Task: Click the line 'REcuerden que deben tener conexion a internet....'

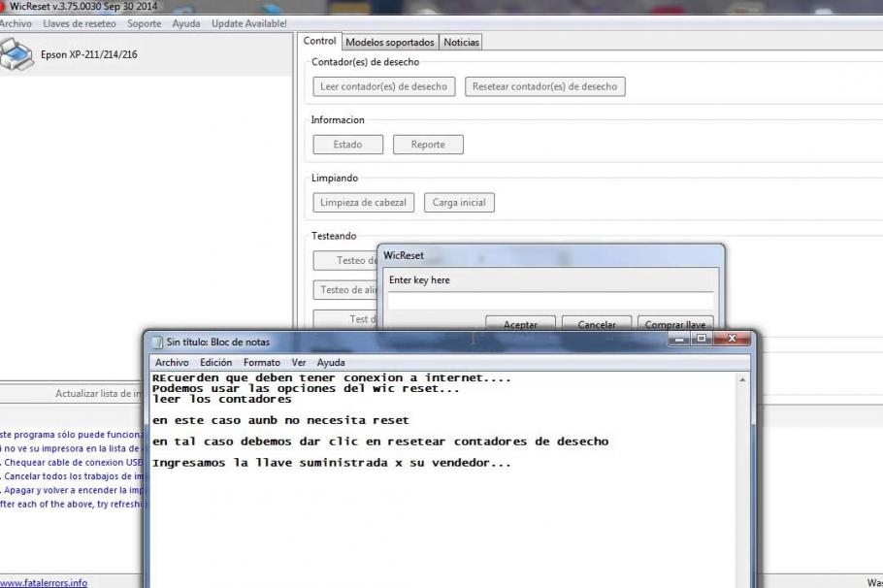Action: [331, 377]
